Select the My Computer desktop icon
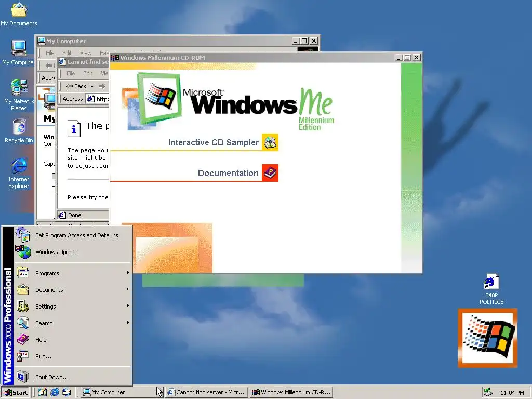532x399 pixels. [x=19, y=52]
